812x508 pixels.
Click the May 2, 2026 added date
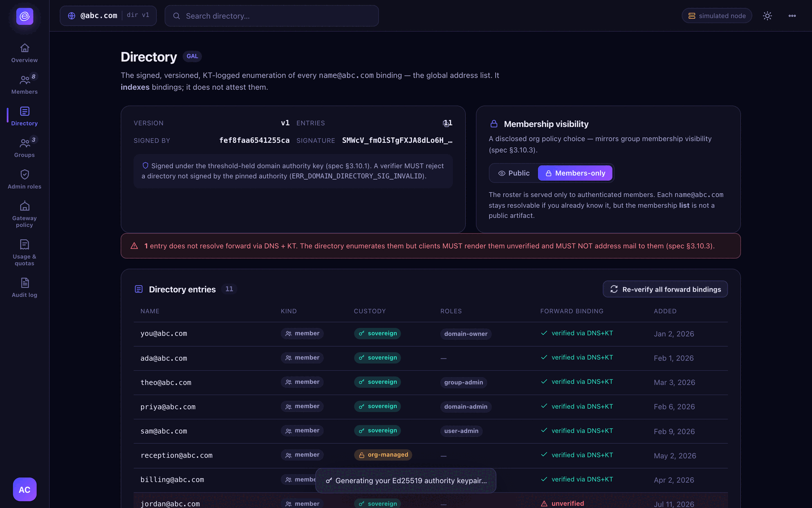point(675,456)
